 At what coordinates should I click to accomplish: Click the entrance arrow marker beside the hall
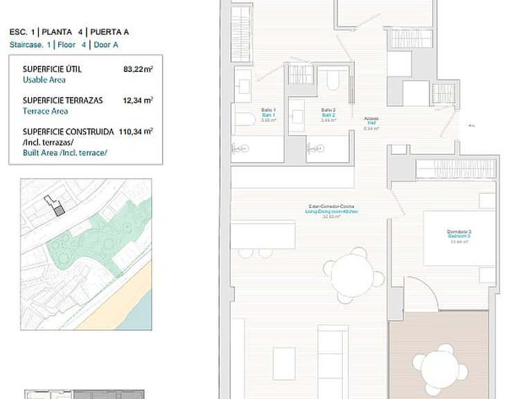[x=471, y=125]
